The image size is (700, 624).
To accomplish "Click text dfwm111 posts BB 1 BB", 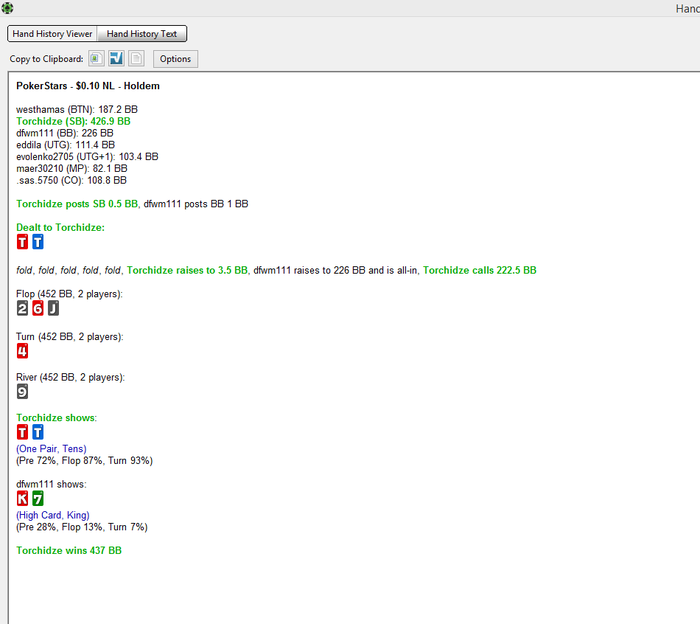I will coord(196,204).
